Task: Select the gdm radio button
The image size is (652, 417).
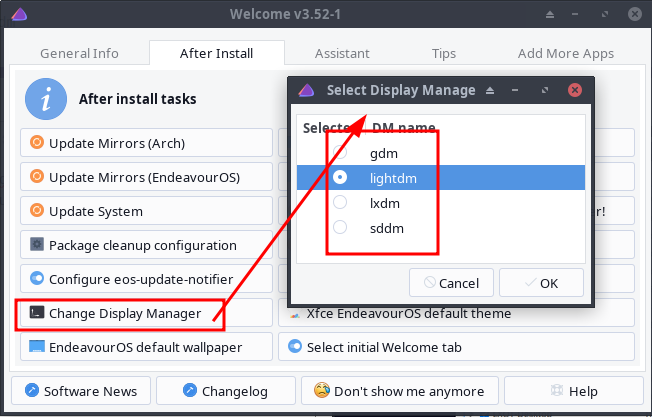Action: 340,152
